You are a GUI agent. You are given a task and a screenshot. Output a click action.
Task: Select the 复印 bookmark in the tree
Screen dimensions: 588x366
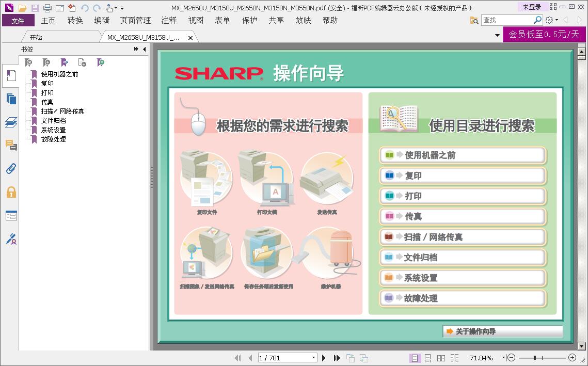pos(47,83)
